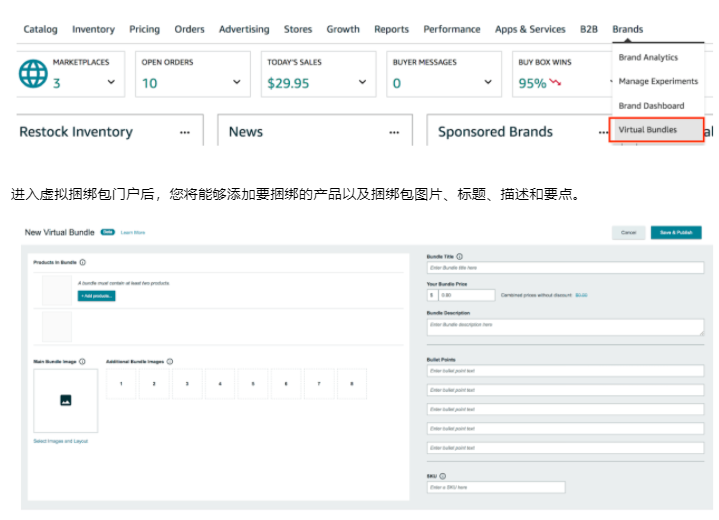Focus the first Bullet Points input field
This screenshot has height=520, width=719.
(x=565, y=371)
